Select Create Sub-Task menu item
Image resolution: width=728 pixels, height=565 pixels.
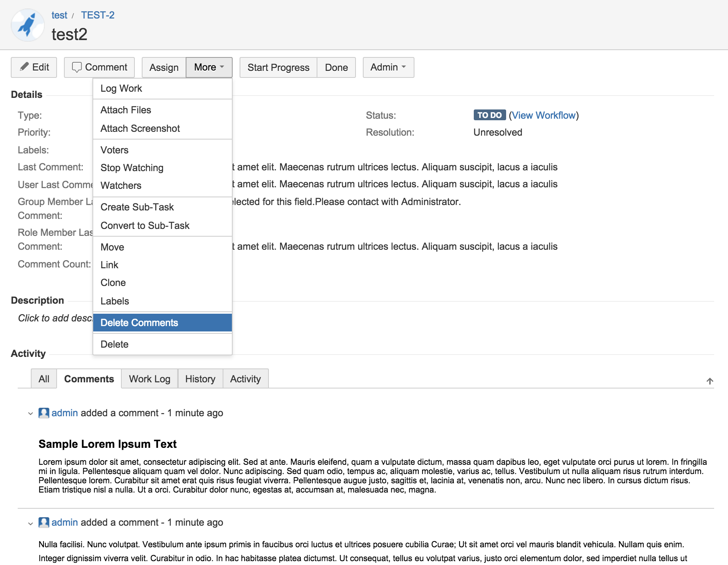(163, 207)
